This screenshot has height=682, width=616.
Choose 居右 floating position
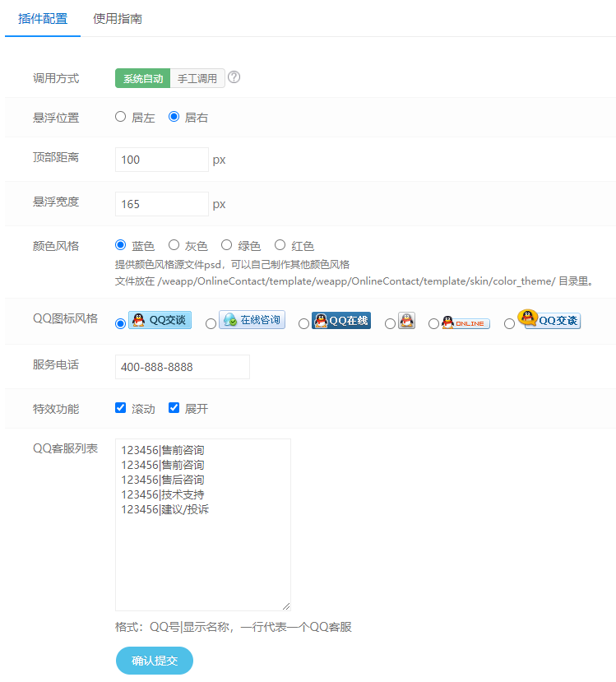point(174,117)
